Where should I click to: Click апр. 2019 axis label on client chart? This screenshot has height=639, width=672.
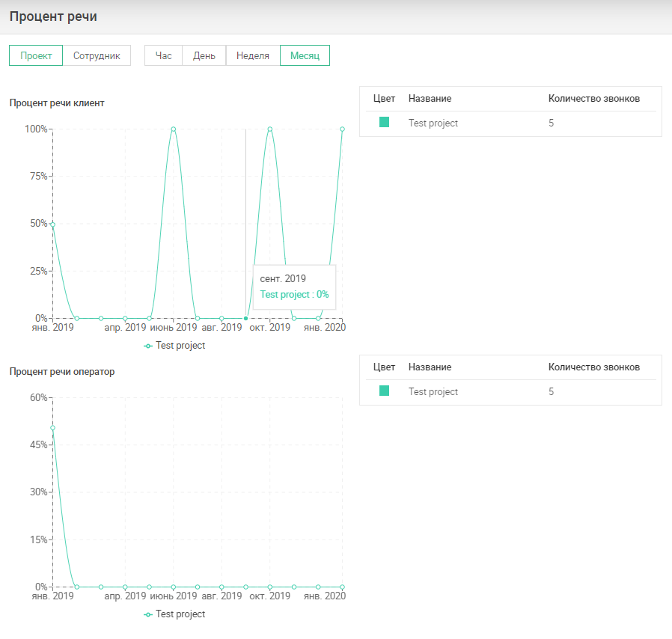125,328
